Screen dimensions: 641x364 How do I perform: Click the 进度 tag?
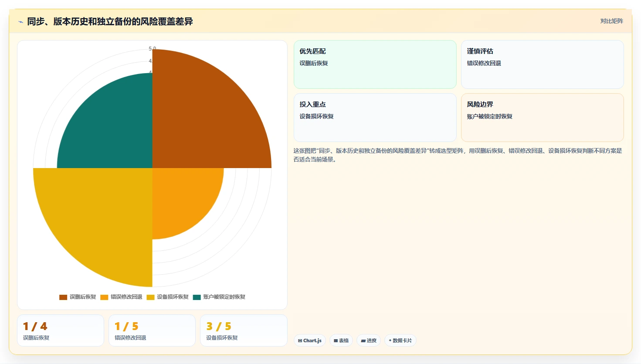click(369, 340)
